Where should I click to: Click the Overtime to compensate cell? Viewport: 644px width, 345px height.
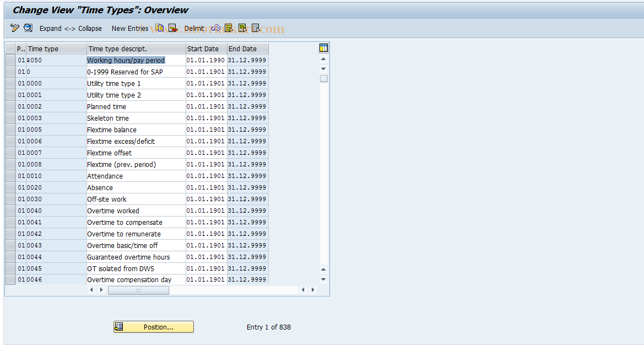point(136,222)
